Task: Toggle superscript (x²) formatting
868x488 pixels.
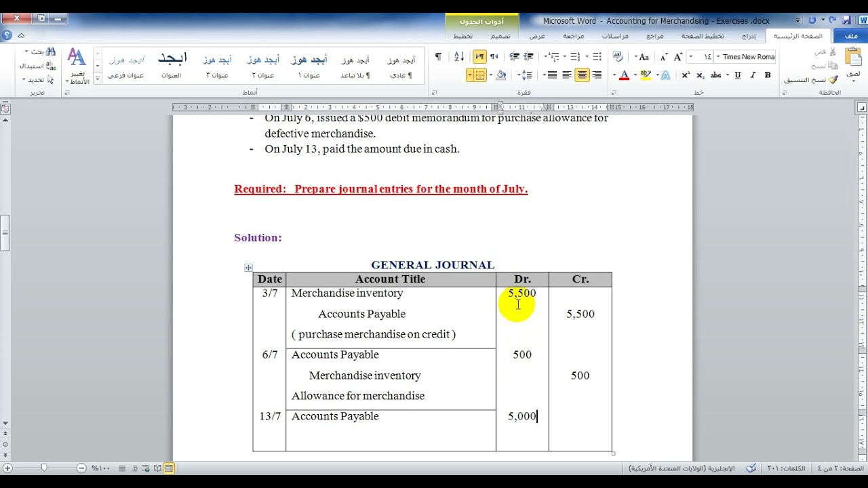Action: (x=686, y=75)
